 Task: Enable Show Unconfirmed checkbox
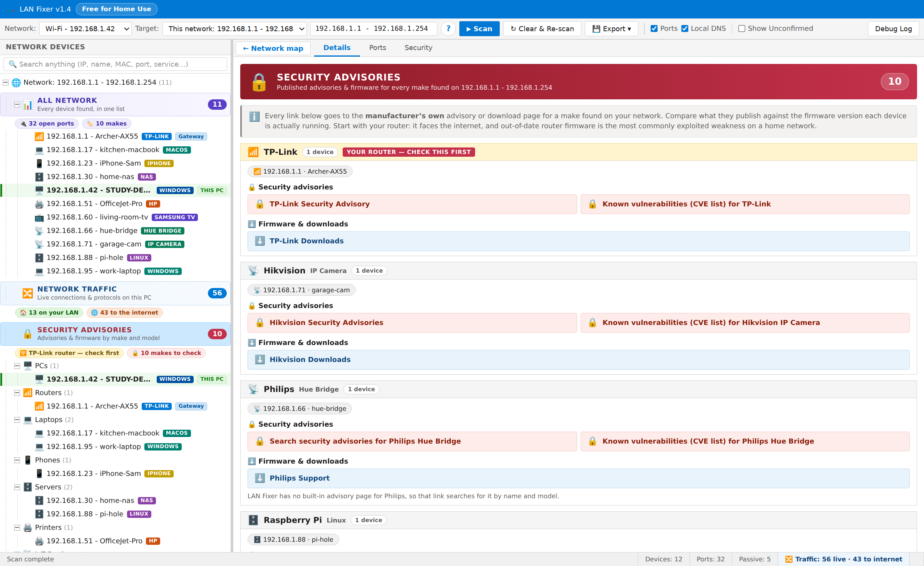tap(742, 28)
